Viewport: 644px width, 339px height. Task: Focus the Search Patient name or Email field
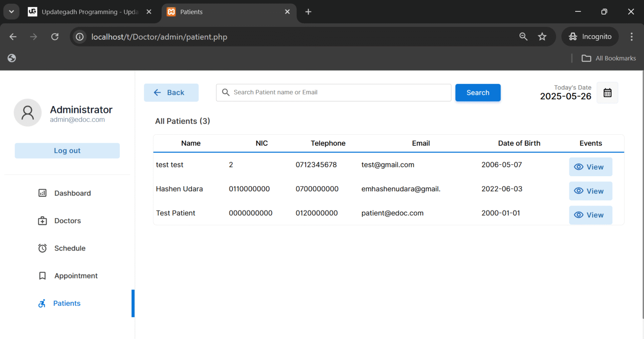340,93
